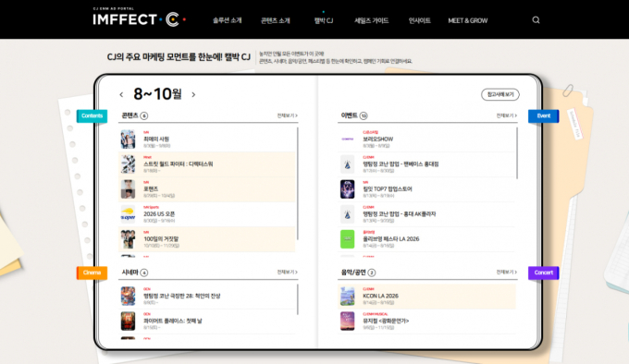Open the 세일즈 가이드 menu
The height and width of the screenshot is (364, 629).
(372, 20)
